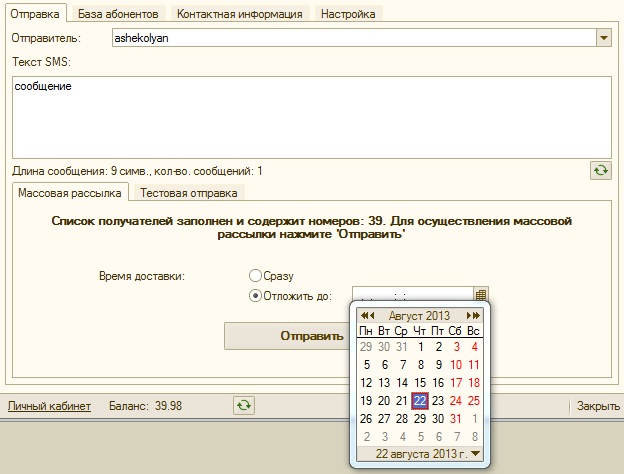Jump forward a year with double arrow
Screen dimensions: 624x474
[476, 316]
